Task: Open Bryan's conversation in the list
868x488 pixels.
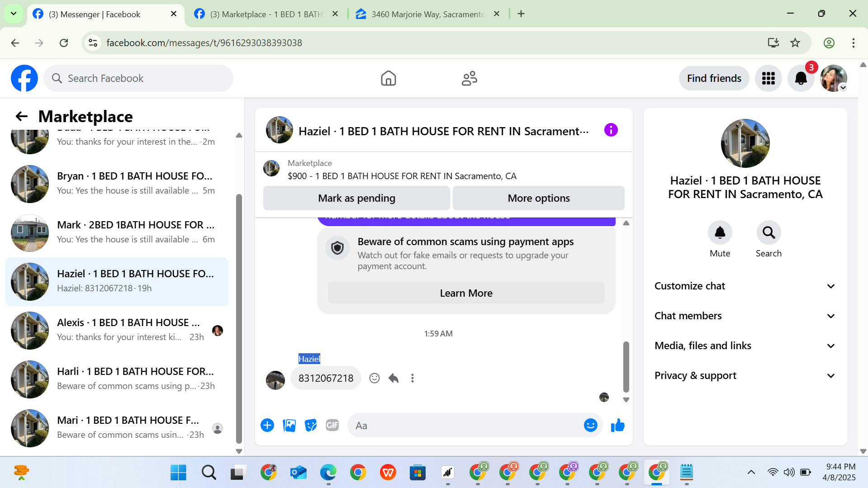Action: pos(117,184)
